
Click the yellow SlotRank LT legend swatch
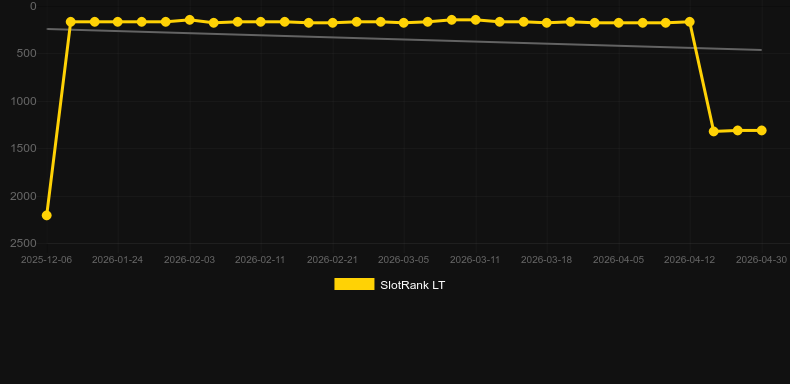tap(354, 284)
